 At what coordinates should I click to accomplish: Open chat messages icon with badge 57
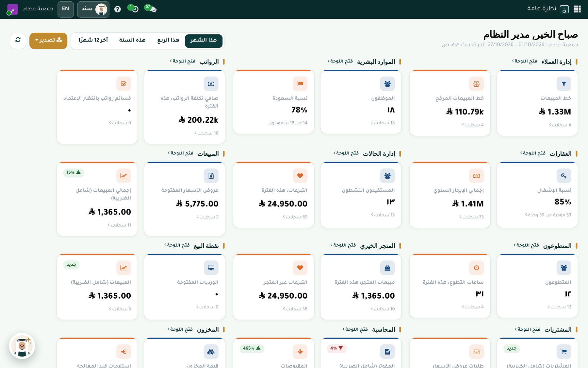click(x=151, y=9)
